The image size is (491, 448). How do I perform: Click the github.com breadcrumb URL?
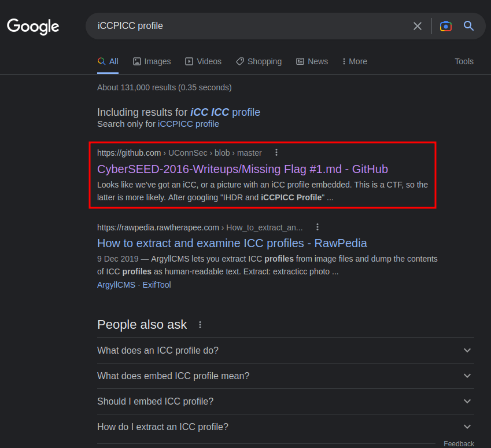[179, 153]
